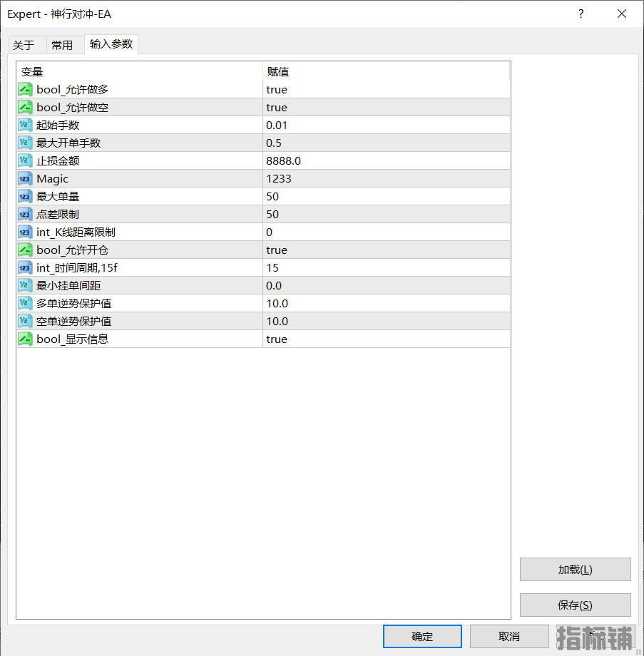Select the bool_允许做多 true value cell
The width and height of the screenshot is (644, 656).
pos(386,89)
